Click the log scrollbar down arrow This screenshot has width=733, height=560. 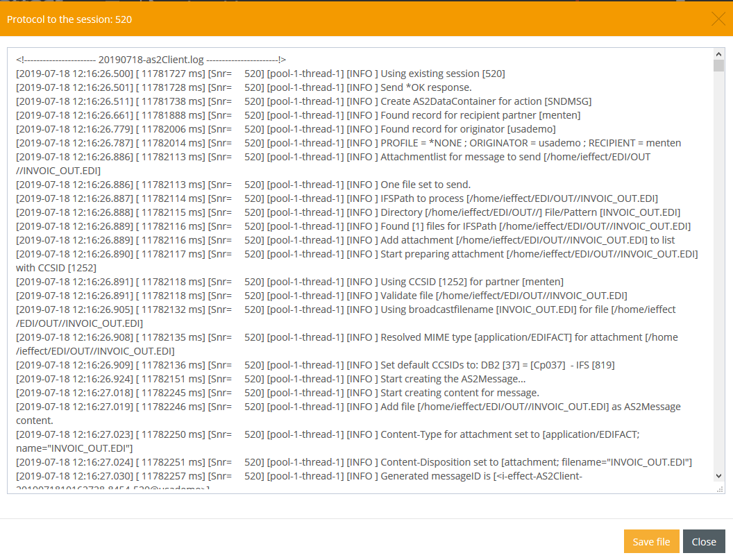point(718,475)
